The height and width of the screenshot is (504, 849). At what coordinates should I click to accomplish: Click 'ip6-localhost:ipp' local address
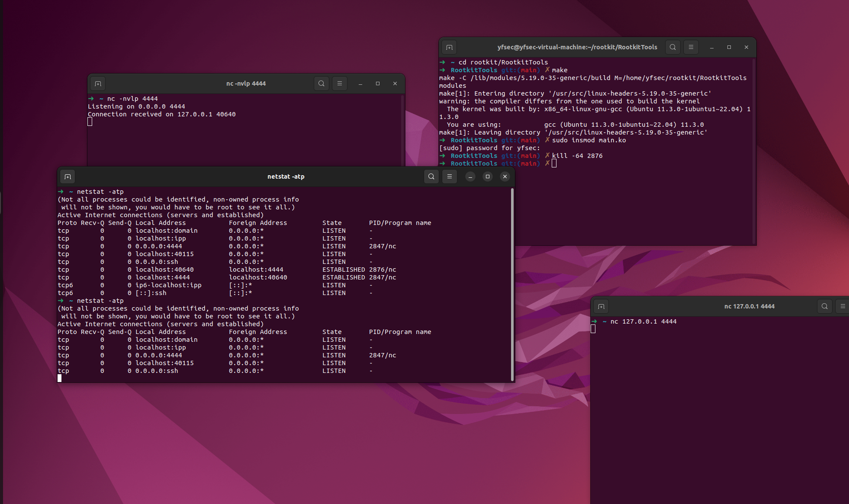pos(168,285)
